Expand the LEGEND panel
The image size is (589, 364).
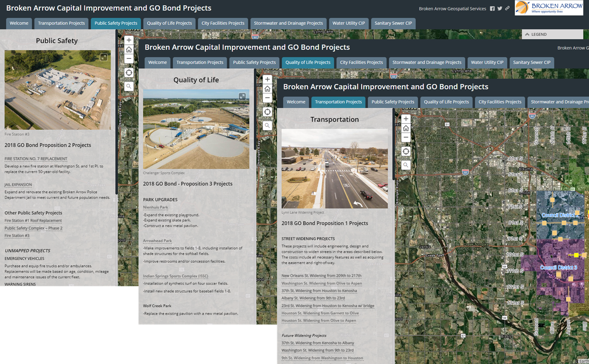(x=552, y=34)
